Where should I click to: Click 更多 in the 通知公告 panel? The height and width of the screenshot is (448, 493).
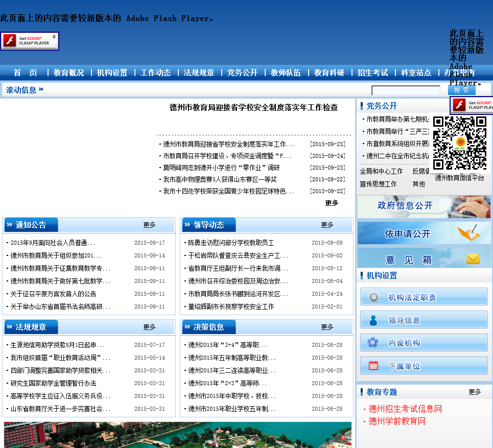(149, 225)
